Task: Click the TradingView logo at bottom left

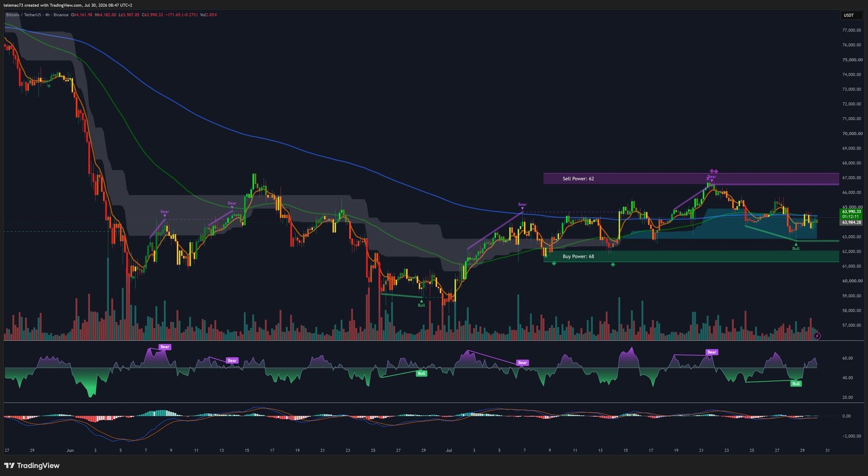Action: pyautogui.click(x=32, y=466)
